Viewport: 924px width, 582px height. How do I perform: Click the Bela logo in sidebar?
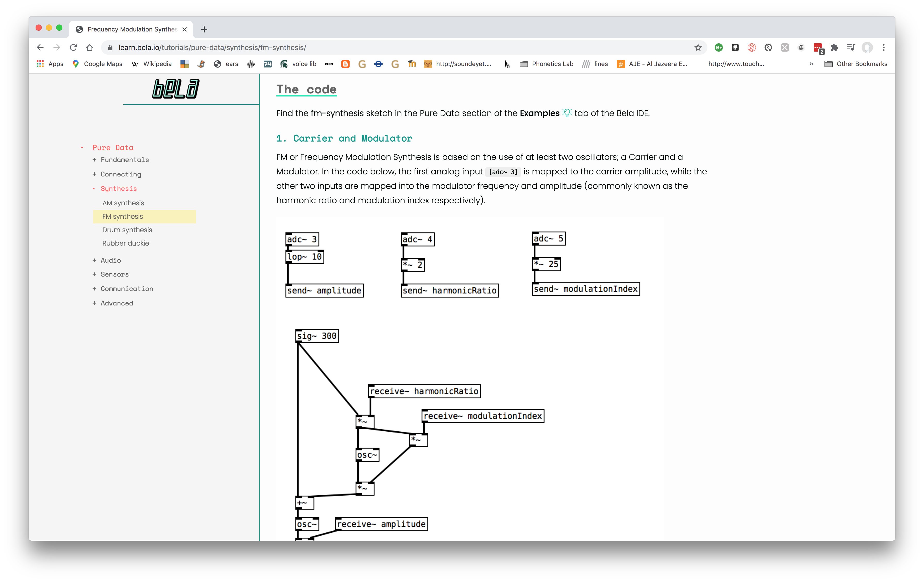click(176, 89)
